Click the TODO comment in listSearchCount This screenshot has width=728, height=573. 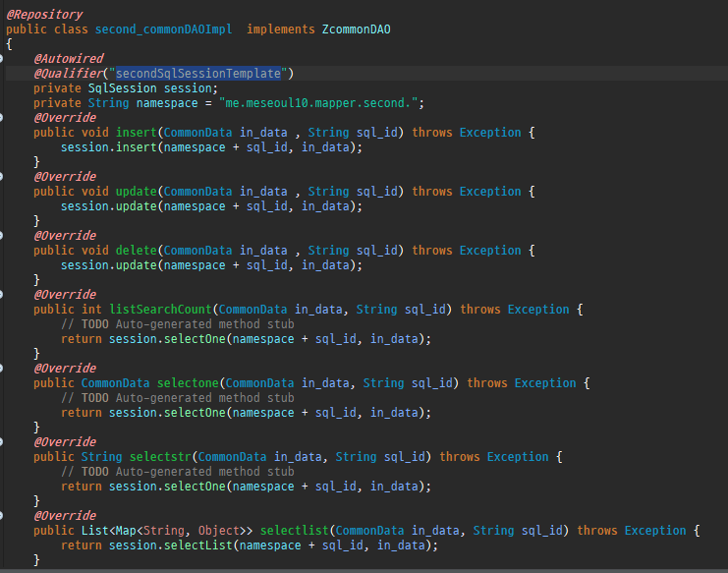point(178,324)
